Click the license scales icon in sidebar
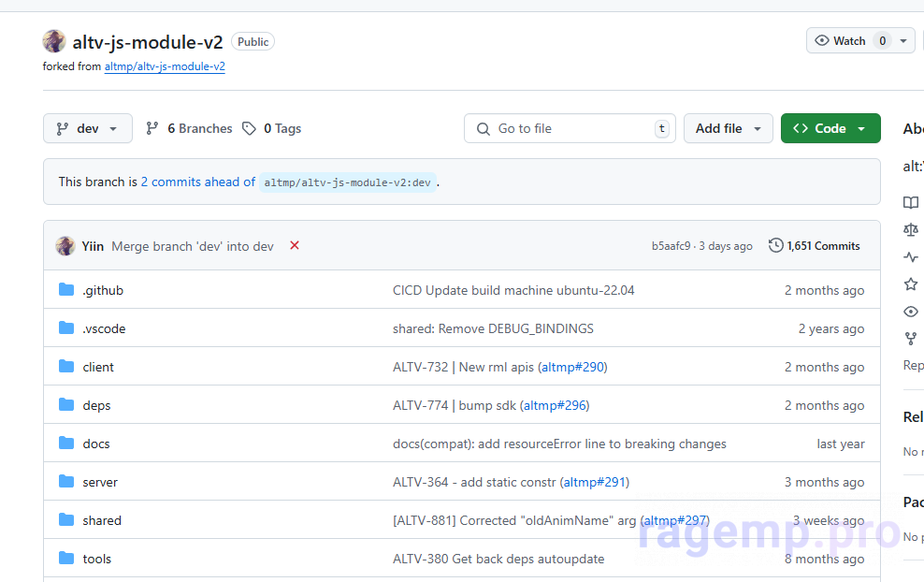Screen dimensions: 924x582 (911, 229)
